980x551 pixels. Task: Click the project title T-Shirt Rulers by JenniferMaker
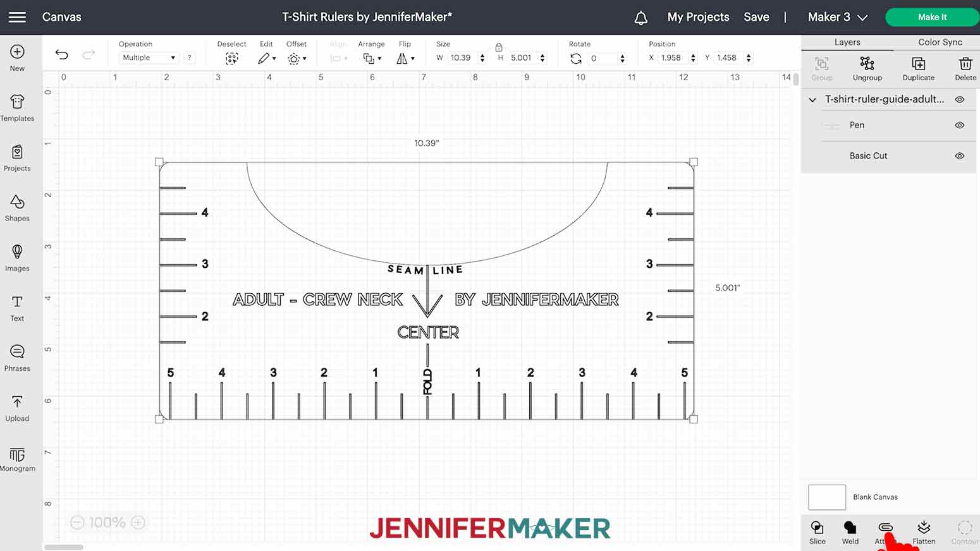pos(367,17)
